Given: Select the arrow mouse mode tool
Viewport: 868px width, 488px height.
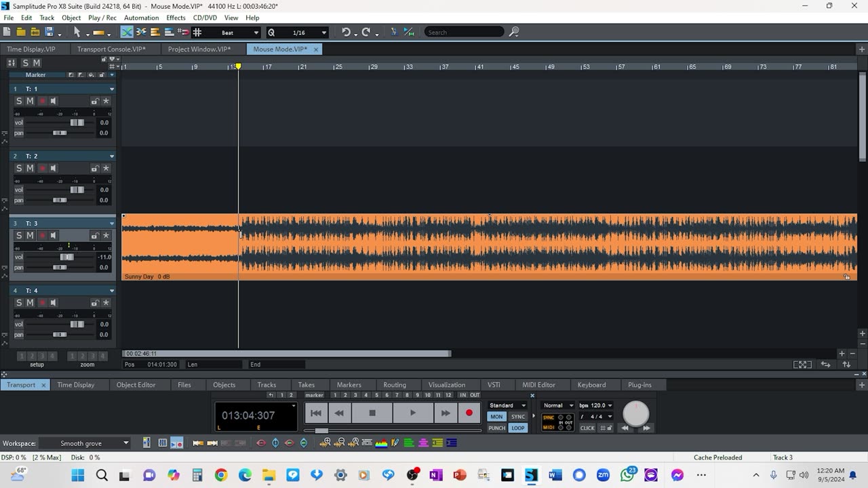Looking at the screenshot, I should pos(77,32).
